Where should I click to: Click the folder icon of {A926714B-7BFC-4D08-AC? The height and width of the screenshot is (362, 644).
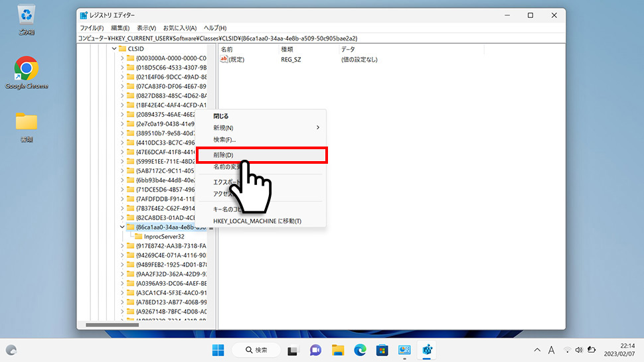coord(131,312)
